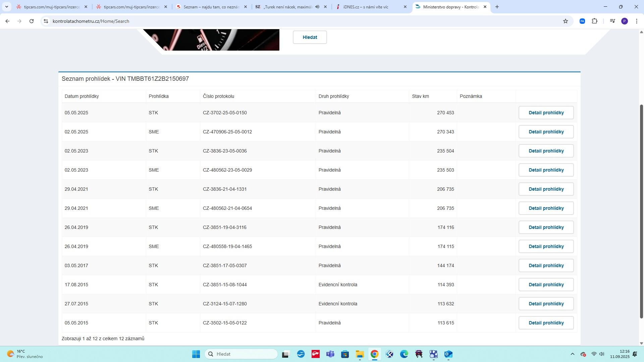The image size is (644, 362).
Task: Mute the audio icon on Turek tab
Action: click(x=317, y=7)
